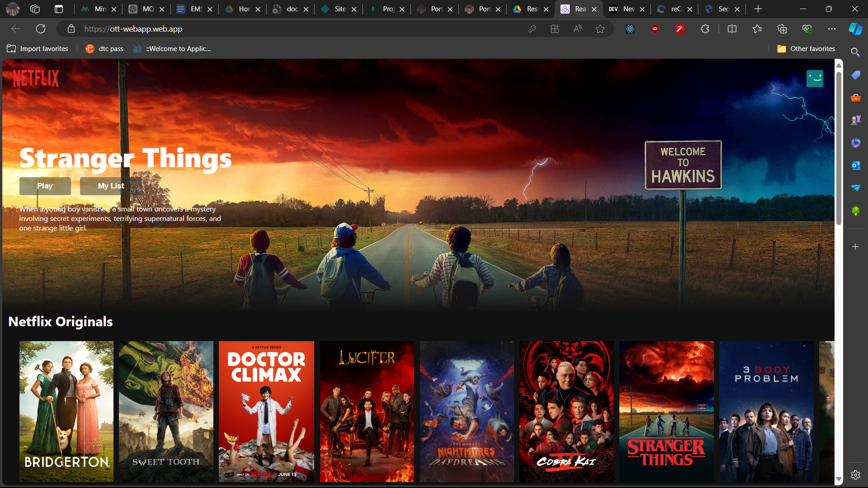The image size is (868, 488).
Task: Add Stranger Things to My List
Action: 111,186
